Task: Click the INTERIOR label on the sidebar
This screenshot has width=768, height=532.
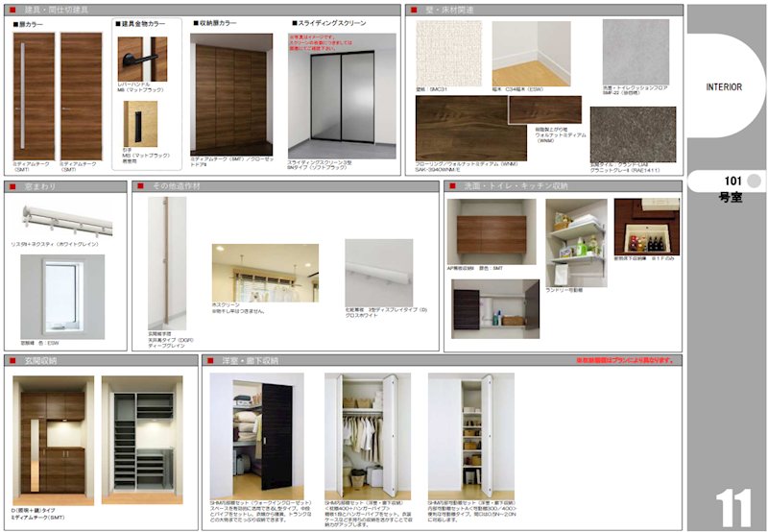Action: tap(723, 86)
